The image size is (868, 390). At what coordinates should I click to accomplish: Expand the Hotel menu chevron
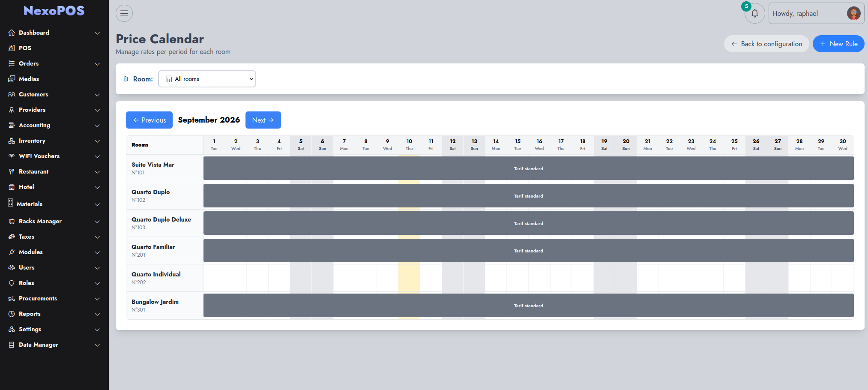click(x=97, y=187)
